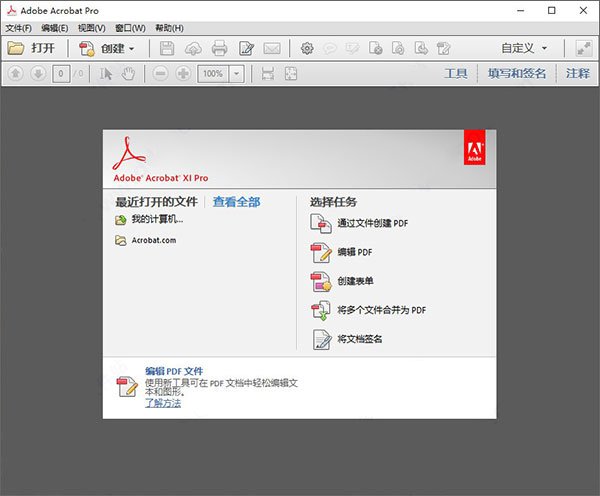The height and width of the screenshot is (496, 600).
Task: Open the 文件(F) menu
Action: pos(18,28)
